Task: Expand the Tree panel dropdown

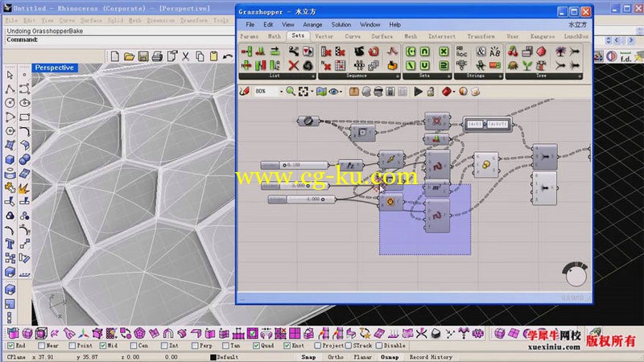Action: pos(580,76)
